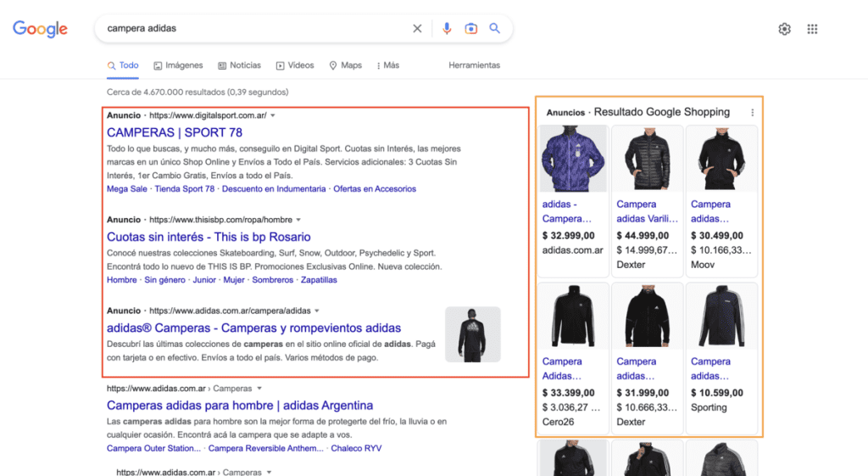Open the Sporting 'Campera adidas...' product title
This screenshot has width=868, height=476.
click(x=710, y=369)
